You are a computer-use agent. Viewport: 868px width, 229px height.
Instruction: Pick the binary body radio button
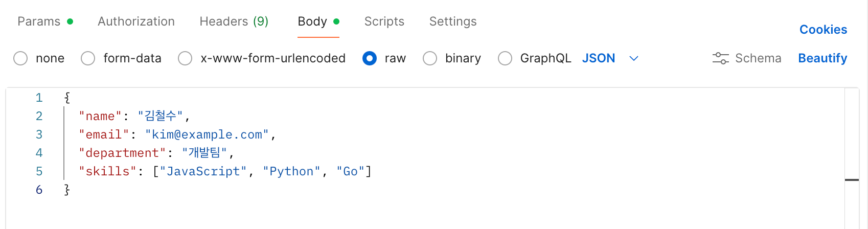click(x=430, y=58)
